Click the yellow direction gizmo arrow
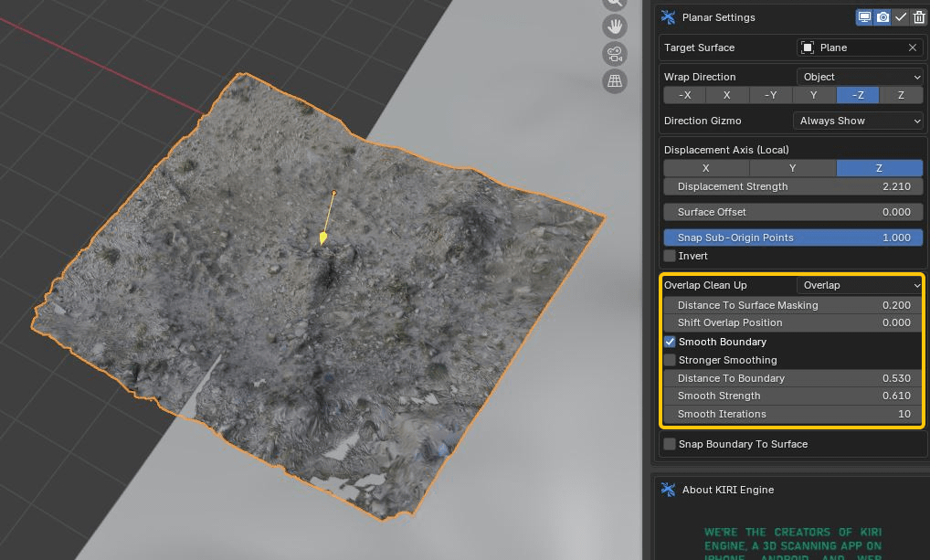 323,238
